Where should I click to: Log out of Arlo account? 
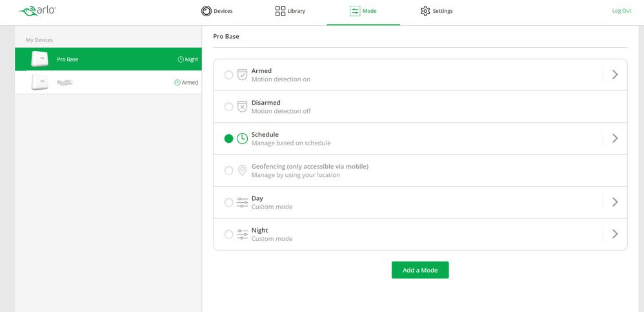pos(621,11)
